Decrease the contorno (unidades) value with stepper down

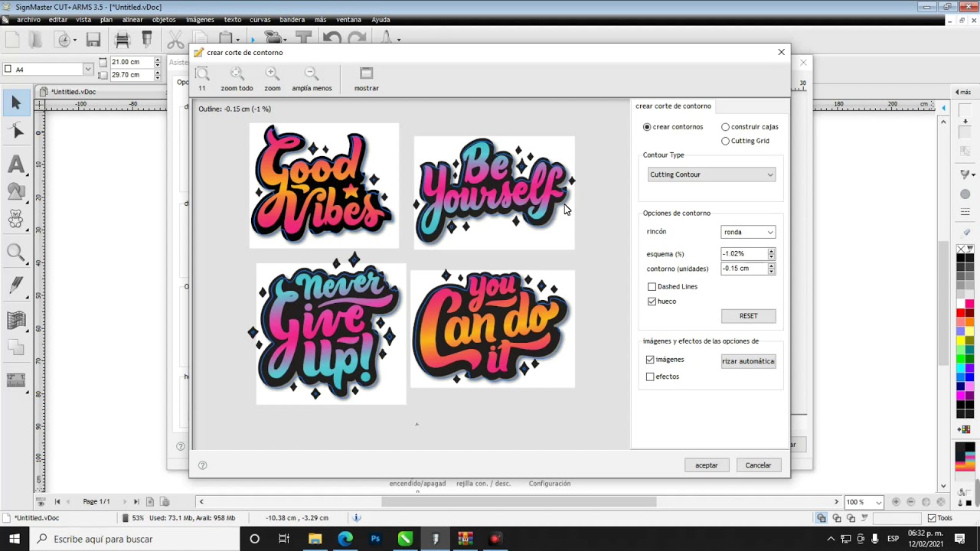point(771,272)
